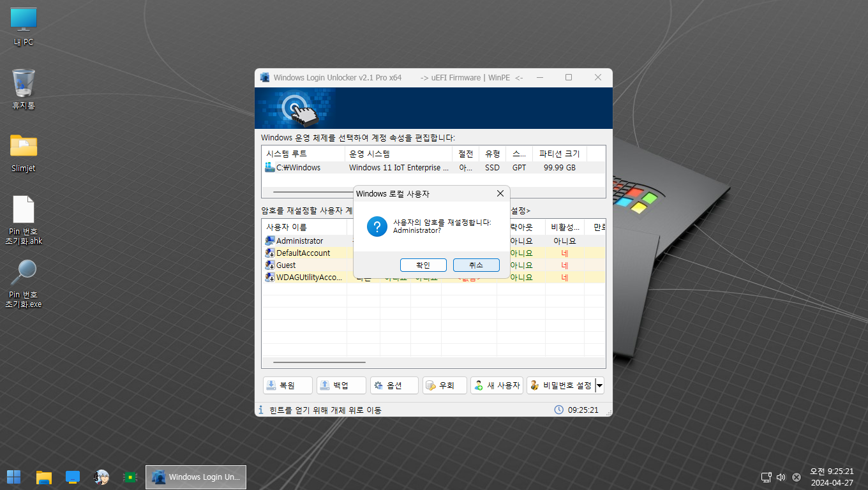Click the clock icon in status bar
The image size is (868, 490).
click(559, 410)
